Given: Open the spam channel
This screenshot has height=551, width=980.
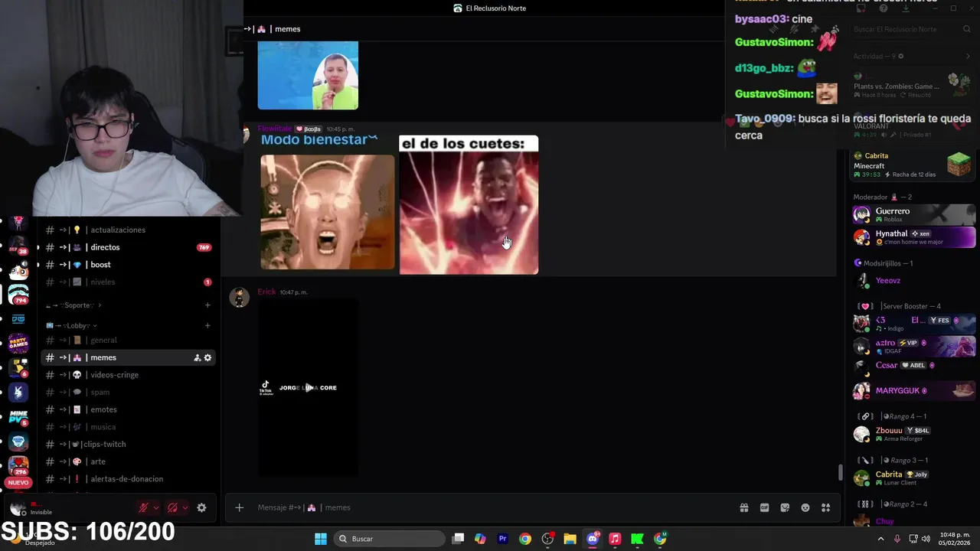Looking at the screenshot, I should (129, 392).
